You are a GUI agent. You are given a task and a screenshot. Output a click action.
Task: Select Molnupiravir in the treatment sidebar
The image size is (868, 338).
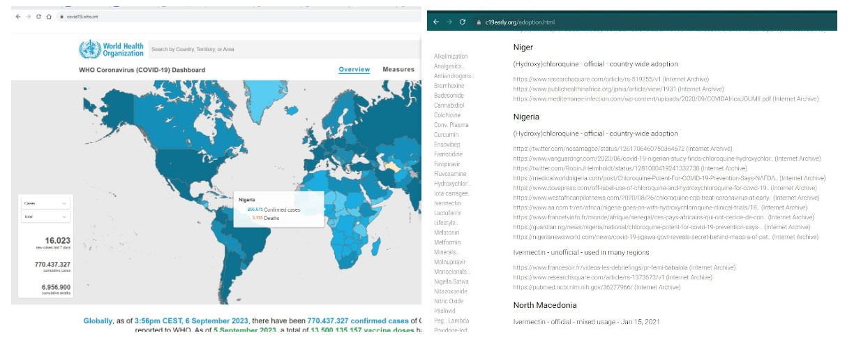pyautogui.click(x=450, y=262)
